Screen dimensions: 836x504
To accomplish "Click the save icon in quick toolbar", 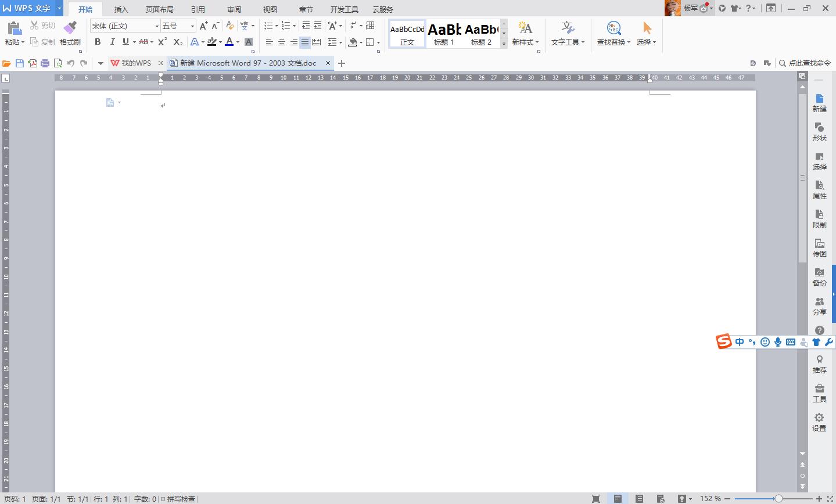I will click(20, 63).
